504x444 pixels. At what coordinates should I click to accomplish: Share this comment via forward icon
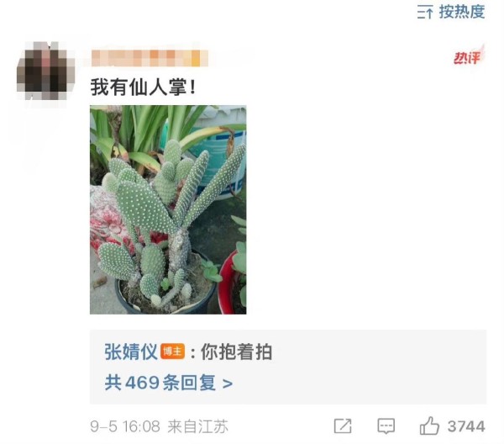pos(343,426)
